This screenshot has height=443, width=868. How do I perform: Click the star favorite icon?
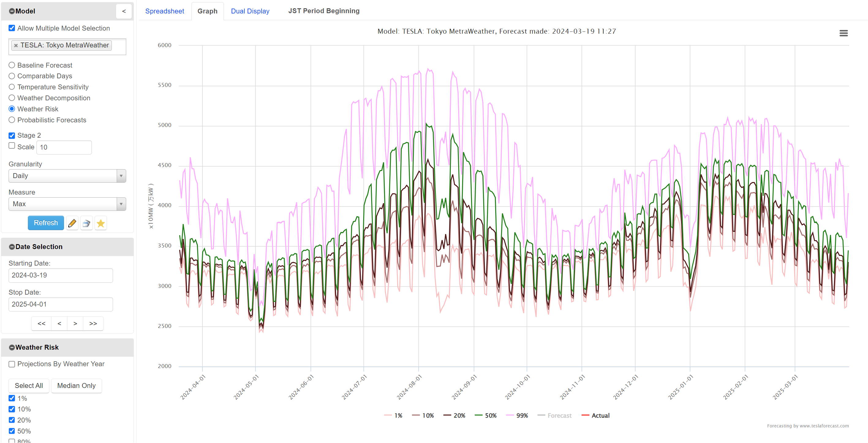pyautogui.click(x=100, y=223)
